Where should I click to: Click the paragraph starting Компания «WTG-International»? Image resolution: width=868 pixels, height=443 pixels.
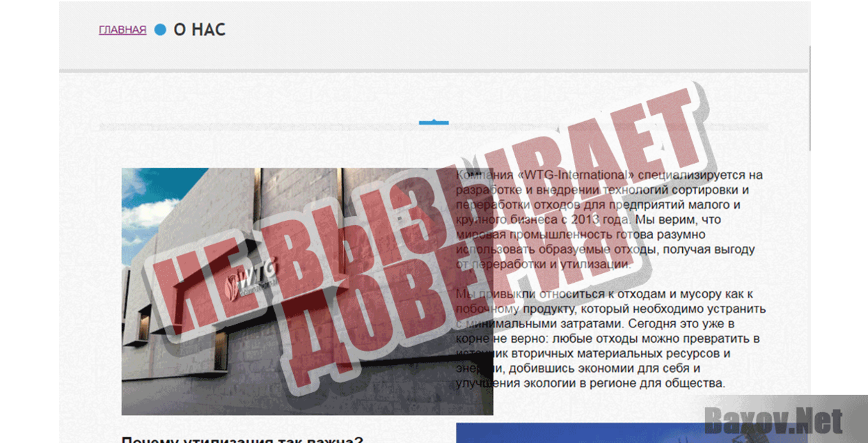[610, 219]
